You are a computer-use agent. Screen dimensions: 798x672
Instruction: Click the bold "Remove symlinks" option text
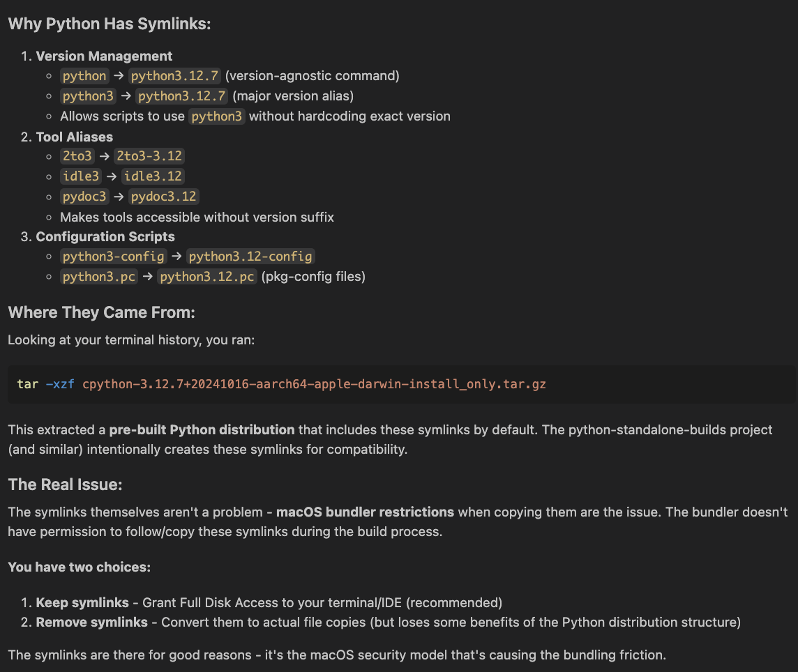(91, 622)
